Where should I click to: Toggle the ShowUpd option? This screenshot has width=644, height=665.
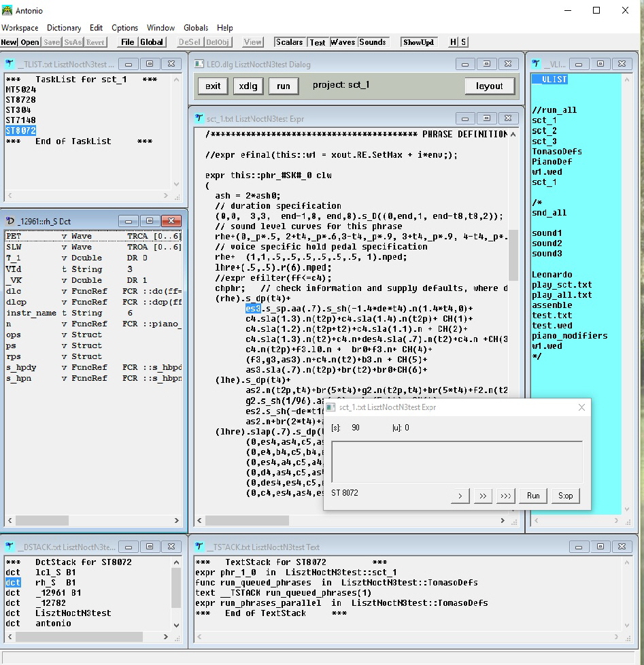pyautogui.click(x=418, y=42)
